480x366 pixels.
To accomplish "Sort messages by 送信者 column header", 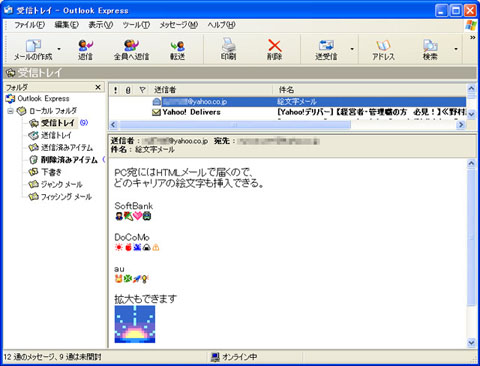I will click(212, 90).
